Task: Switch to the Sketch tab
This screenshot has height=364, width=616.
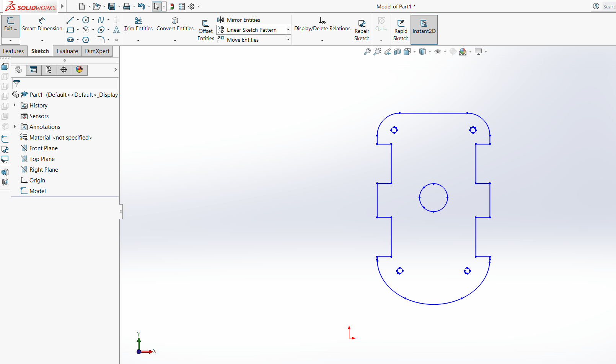Action: coord(40,51)
